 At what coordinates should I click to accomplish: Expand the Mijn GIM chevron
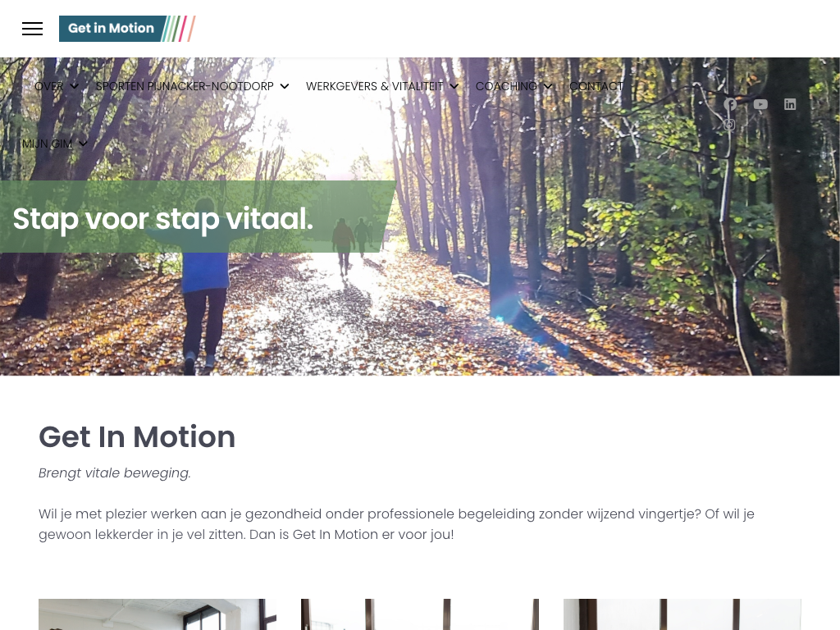click(x=83, y=144)
